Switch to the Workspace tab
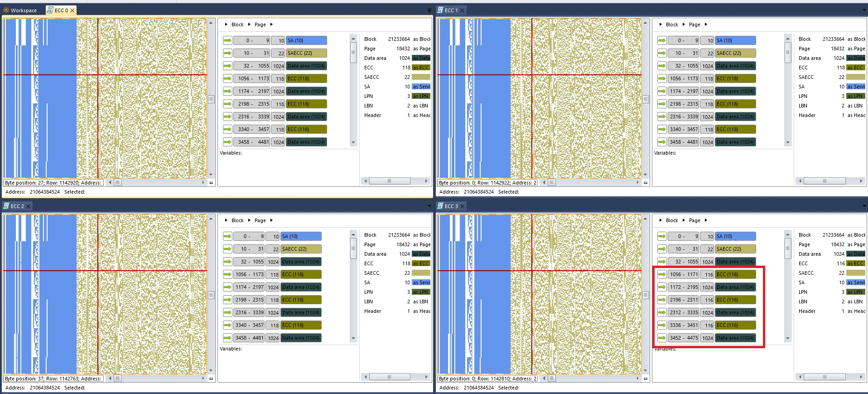868x394 pixels. click(x=20, y=10)
